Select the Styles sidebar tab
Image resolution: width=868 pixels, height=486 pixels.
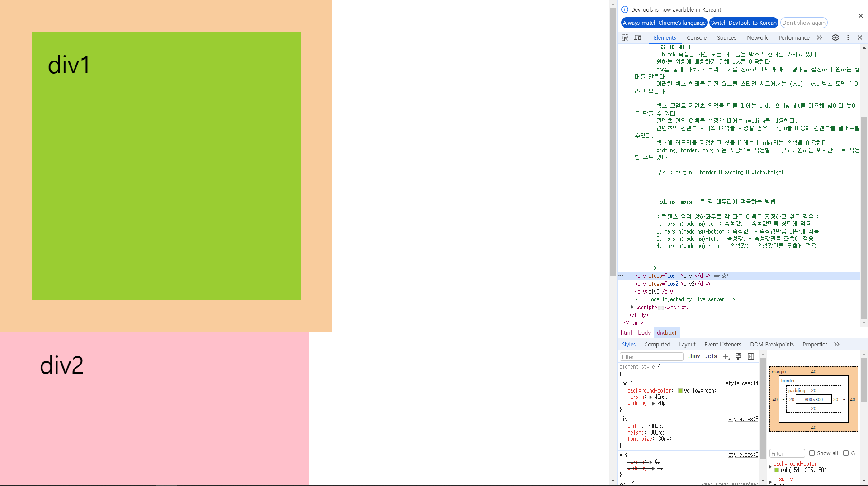click(628, 344)
